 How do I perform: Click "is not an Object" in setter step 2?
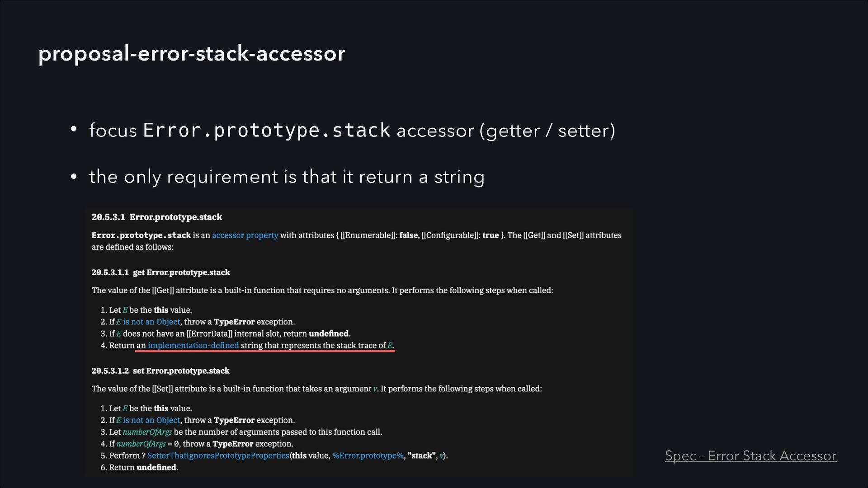(151, 420)
